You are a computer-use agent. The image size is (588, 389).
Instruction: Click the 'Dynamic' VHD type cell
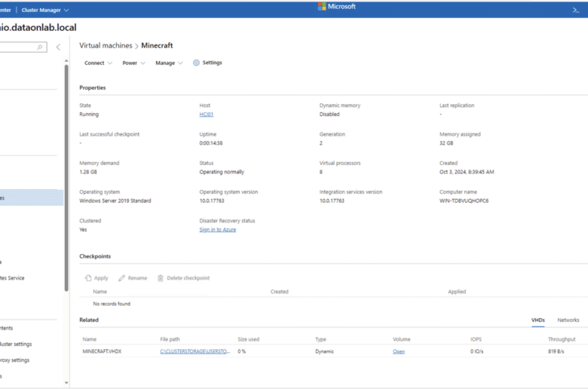click(324, 351)
